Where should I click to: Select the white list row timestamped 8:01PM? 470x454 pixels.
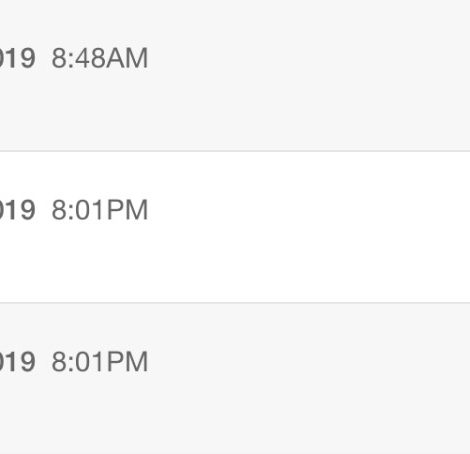(235, 227)
